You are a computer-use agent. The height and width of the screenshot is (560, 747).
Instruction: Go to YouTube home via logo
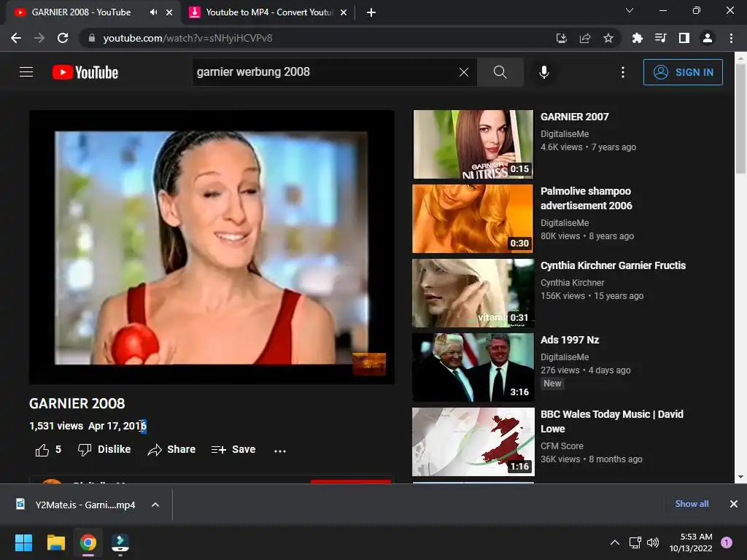[85, 72]
